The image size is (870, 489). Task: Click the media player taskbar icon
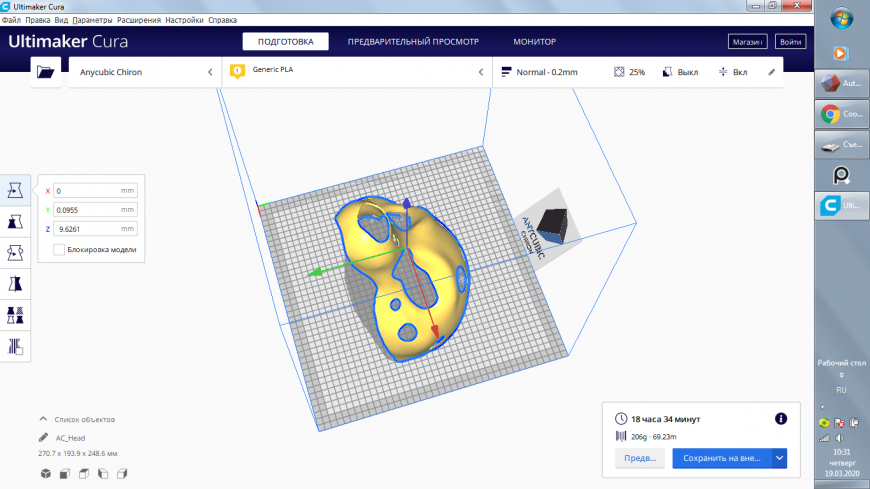point(841,53)
